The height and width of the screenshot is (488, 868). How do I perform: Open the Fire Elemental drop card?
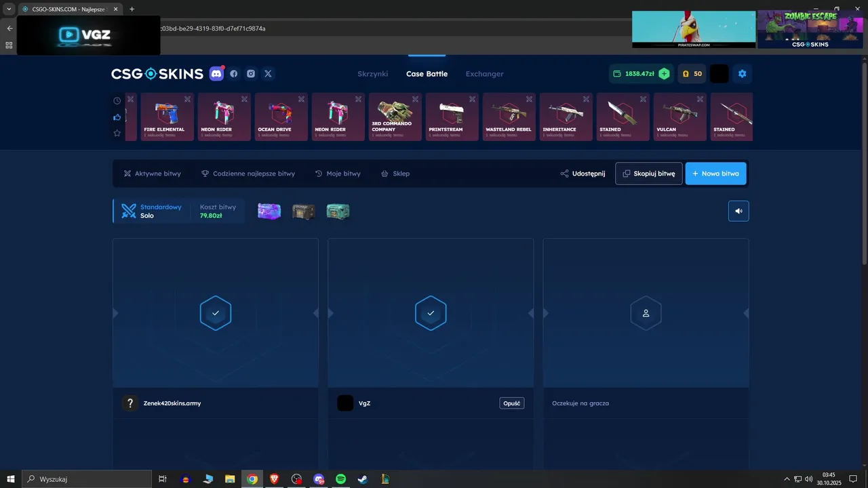click(167, 117)
